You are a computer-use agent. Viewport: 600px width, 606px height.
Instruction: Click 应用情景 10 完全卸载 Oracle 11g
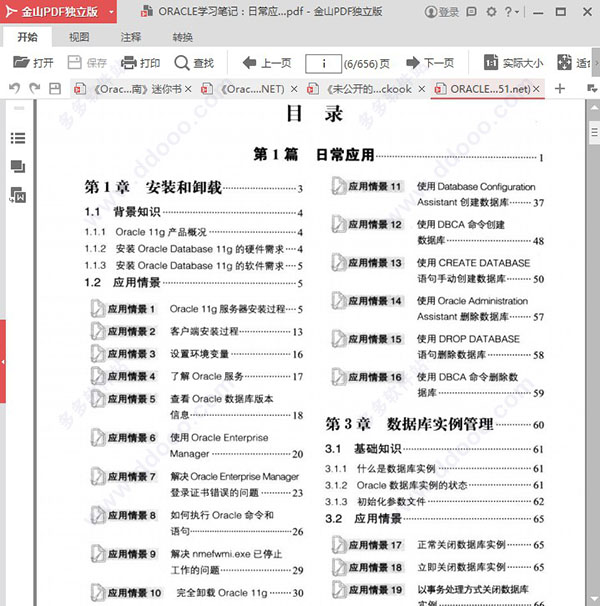197,592
